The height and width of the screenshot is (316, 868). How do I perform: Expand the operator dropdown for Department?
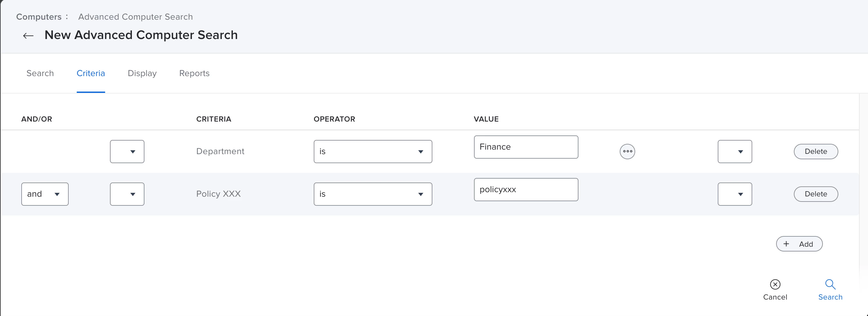click(x=373, y=152)
